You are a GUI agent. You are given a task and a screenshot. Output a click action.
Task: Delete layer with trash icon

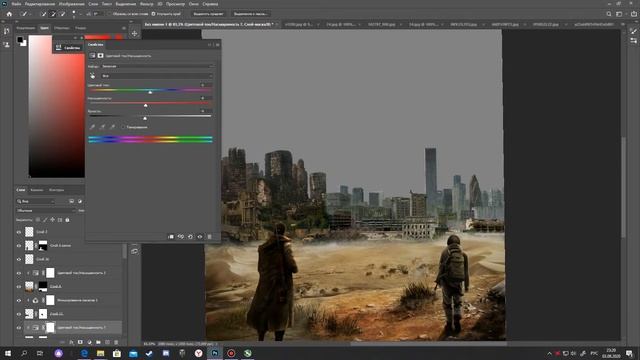(116, 342)
